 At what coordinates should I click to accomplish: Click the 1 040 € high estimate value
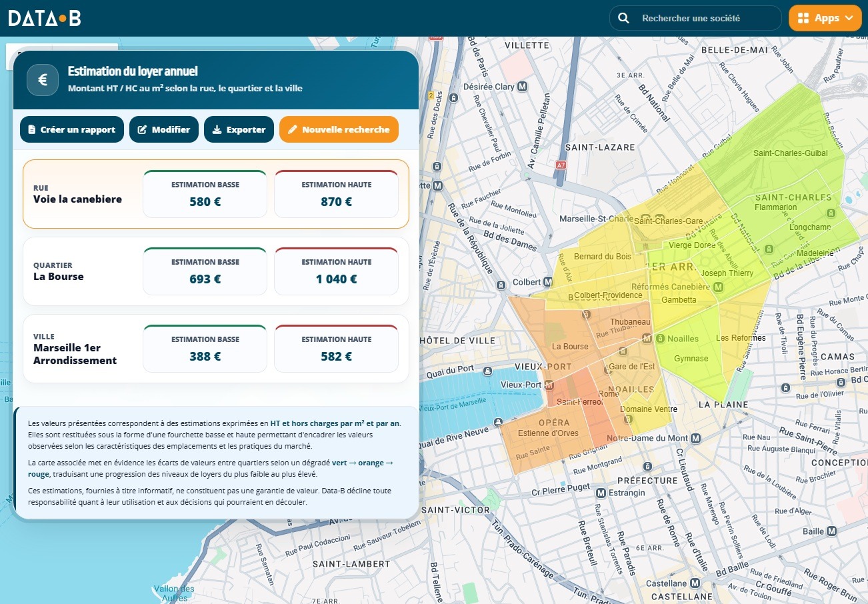click(337, 279)
